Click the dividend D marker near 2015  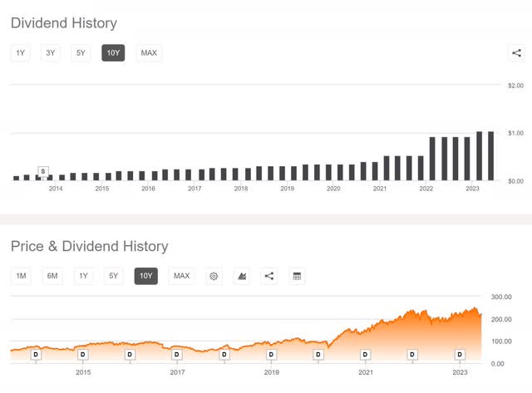point(83,354)
